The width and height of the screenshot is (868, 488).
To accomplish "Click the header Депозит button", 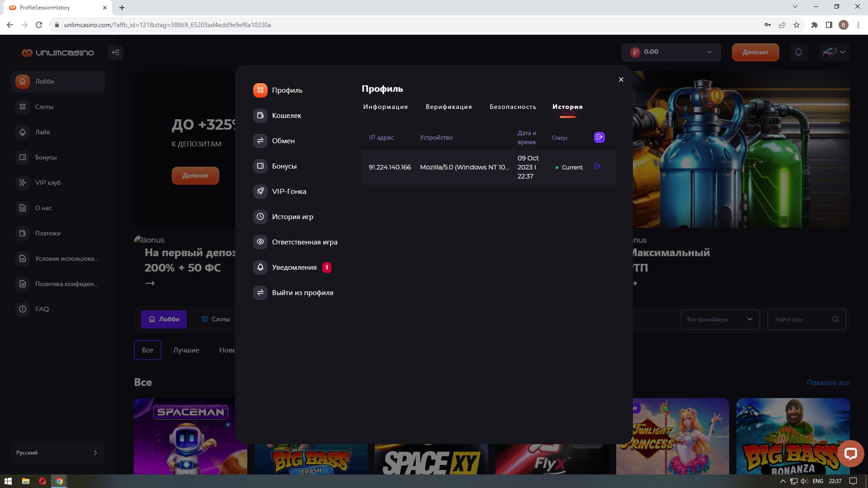I will click(755, 52).
